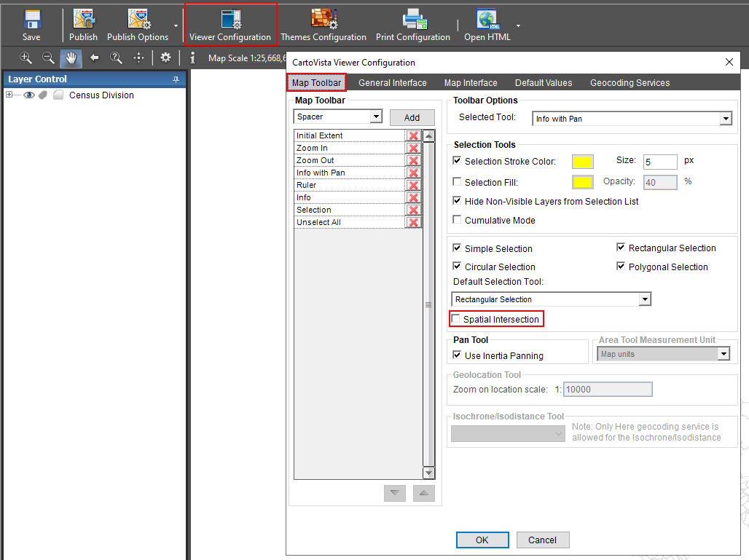The width and height of the screenshot is (749, 560).
Task: Select the Pan hand tool
Action: coord(71,57)
